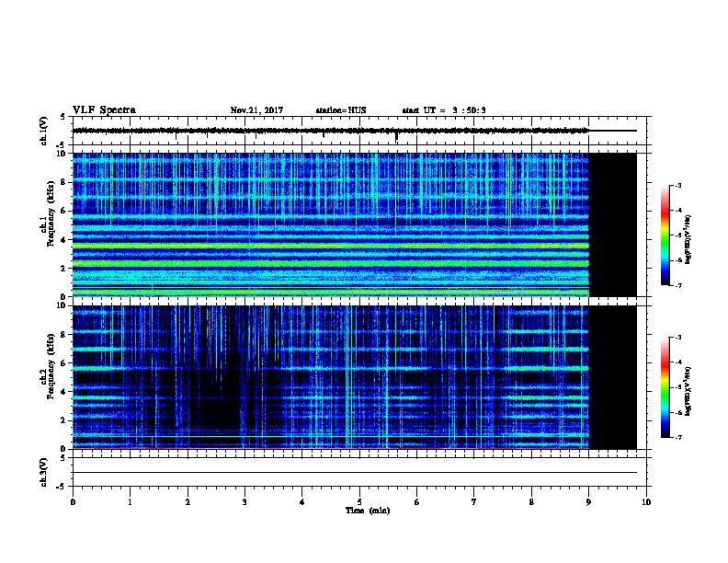This screenshot has height=563, width=728.
Task: Click the time-axis tick label "7"
Action: point(474,501)
